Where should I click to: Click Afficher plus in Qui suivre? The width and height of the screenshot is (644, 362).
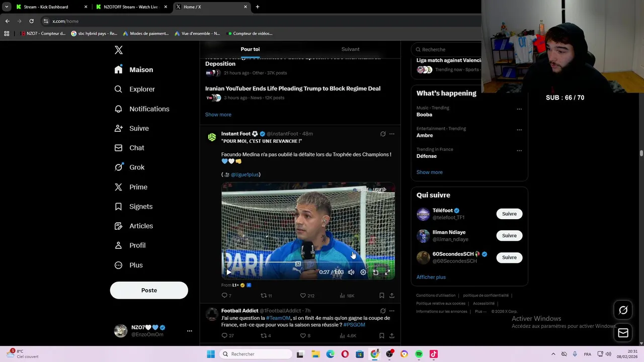(431, 277)
